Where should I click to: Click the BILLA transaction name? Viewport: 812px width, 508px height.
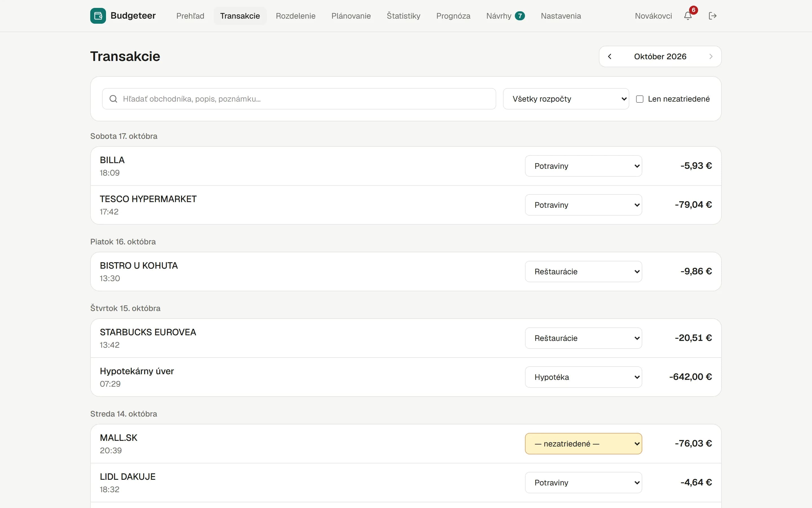[112, 160]
